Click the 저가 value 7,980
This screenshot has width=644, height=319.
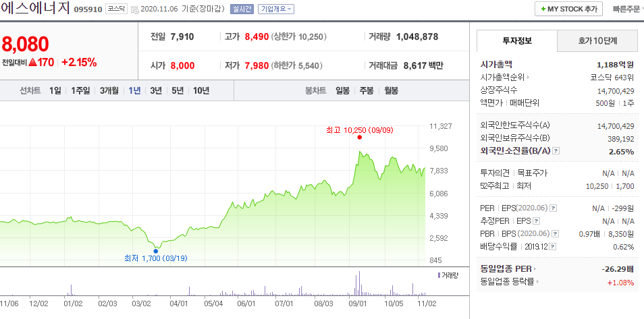(x=257, y=65)
